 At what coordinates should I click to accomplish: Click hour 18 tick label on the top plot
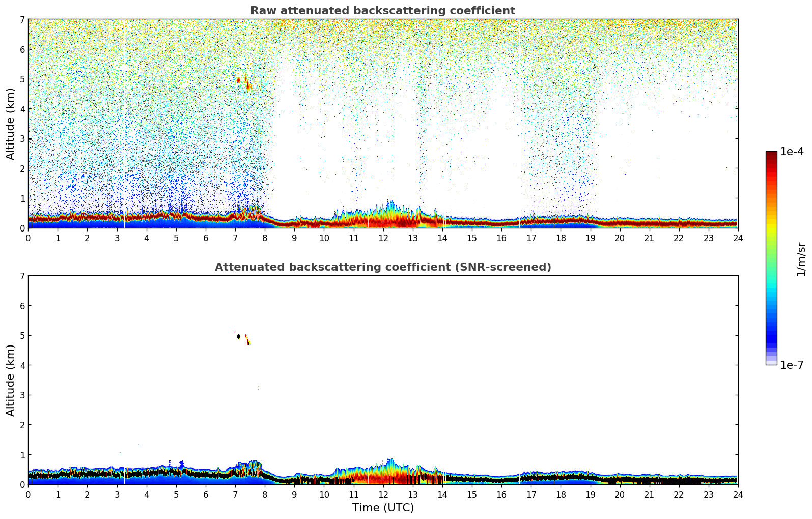pos(561,238)
